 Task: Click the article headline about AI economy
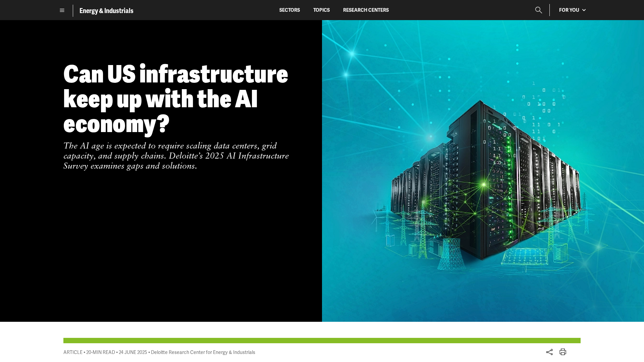coord(175,99)
